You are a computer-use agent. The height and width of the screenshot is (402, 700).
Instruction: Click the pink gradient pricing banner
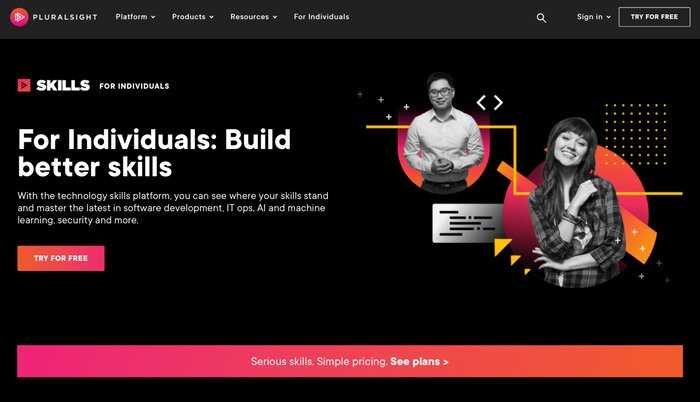click(x=350, y=361)
